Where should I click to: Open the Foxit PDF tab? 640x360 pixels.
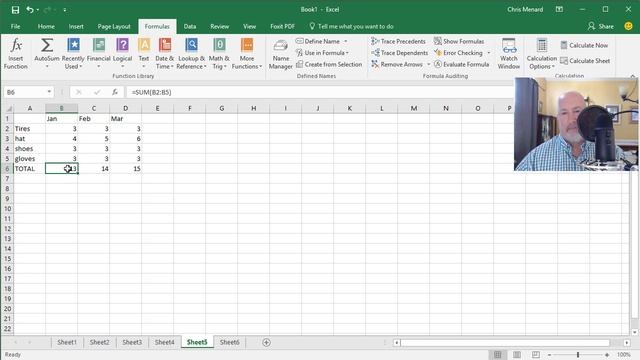coord(282,26)
